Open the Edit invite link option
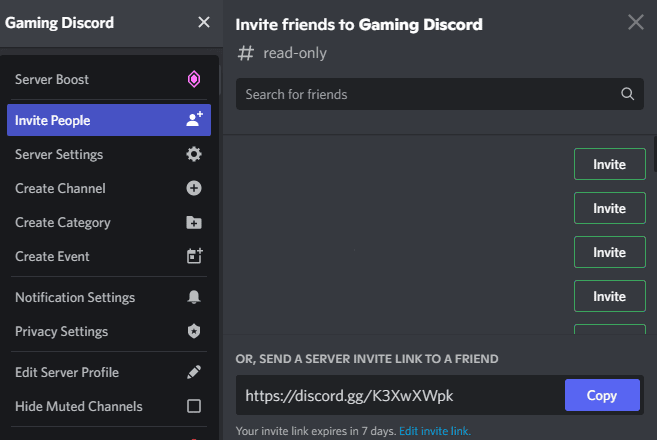 point(435,431)
